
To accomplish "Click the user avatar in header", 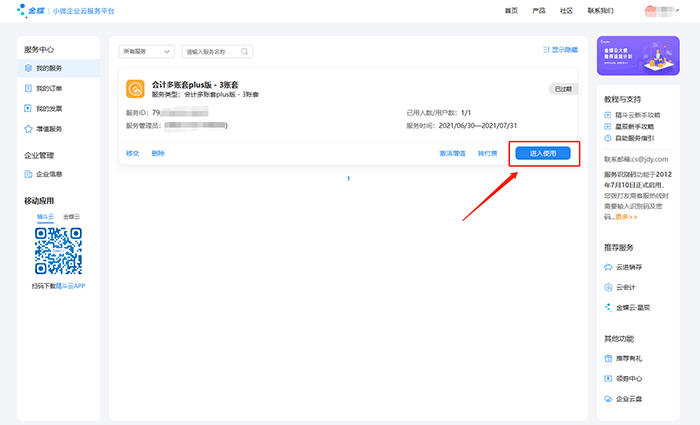I will pyautogui.click(x=651, y=11).
